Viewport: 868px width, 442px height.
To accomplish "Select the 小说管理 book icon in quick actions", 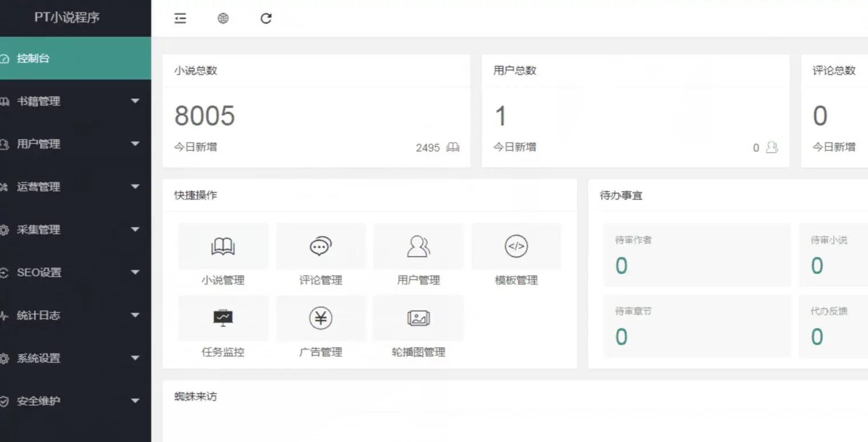I will [223, 247].
